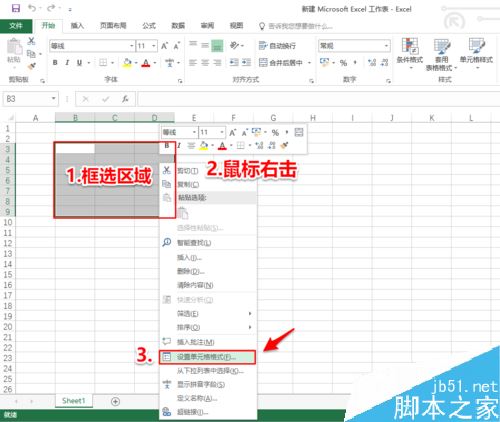Viewport: 500px width, 422px height.
Task: Click the Select All corner triangle
Action: (11, 118)
